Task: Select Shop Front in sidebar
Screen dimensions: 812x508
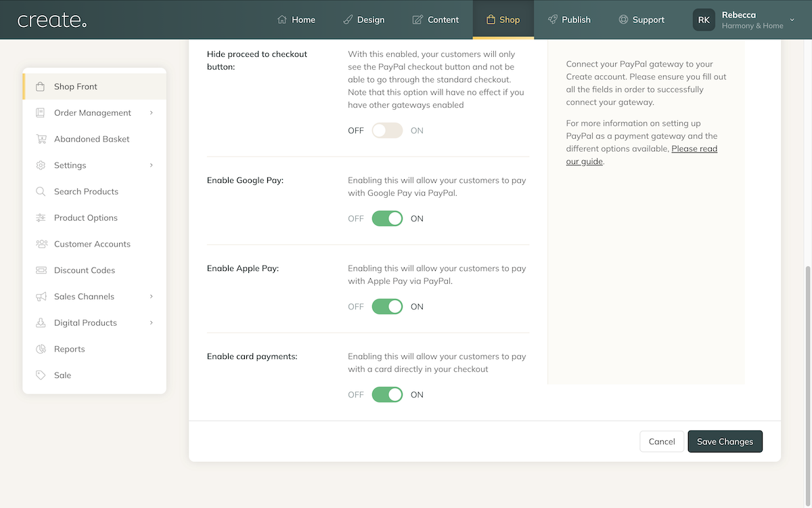Action: (94, 87)
